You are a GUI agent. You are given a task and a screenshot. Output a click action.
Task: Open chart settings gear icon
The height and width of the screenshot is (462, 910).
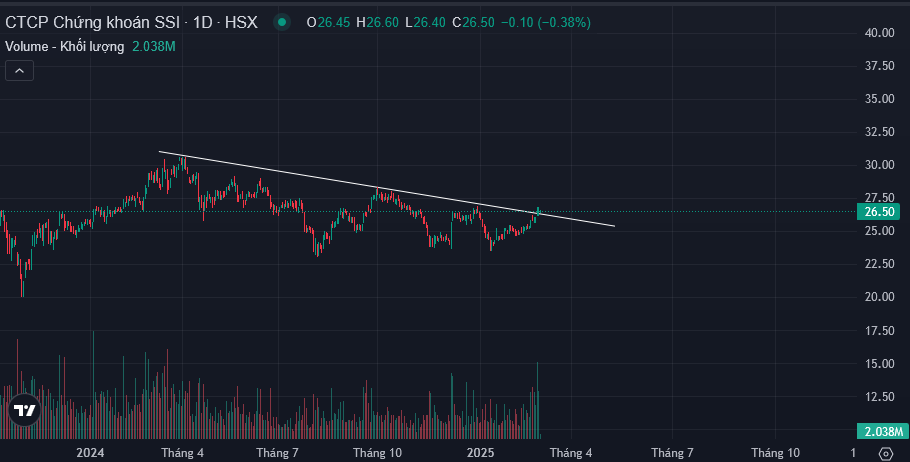[x=886, y=453]
